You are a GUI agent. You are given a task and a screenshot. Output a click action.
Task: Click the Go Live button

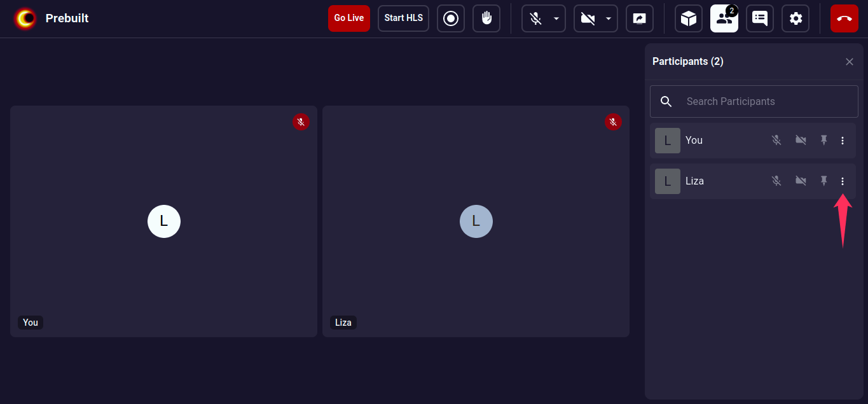(348, 18)
